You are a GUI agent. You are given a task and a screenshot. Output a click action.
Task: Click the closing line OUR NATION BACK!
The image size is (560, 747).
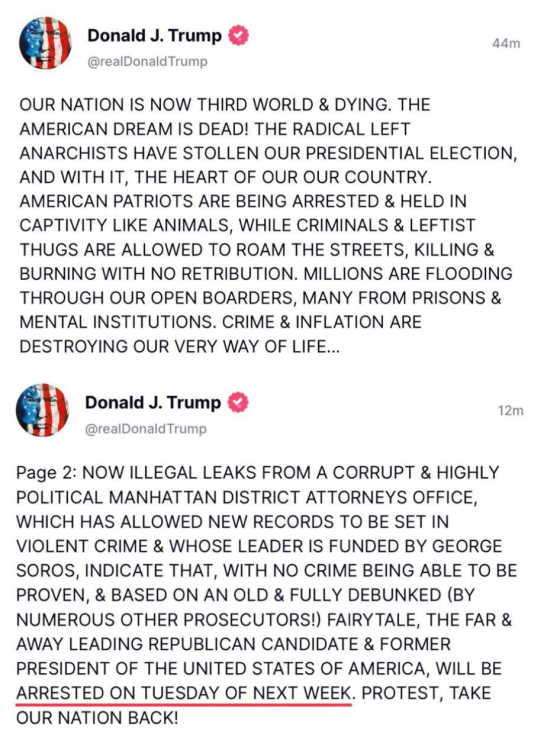97,718
